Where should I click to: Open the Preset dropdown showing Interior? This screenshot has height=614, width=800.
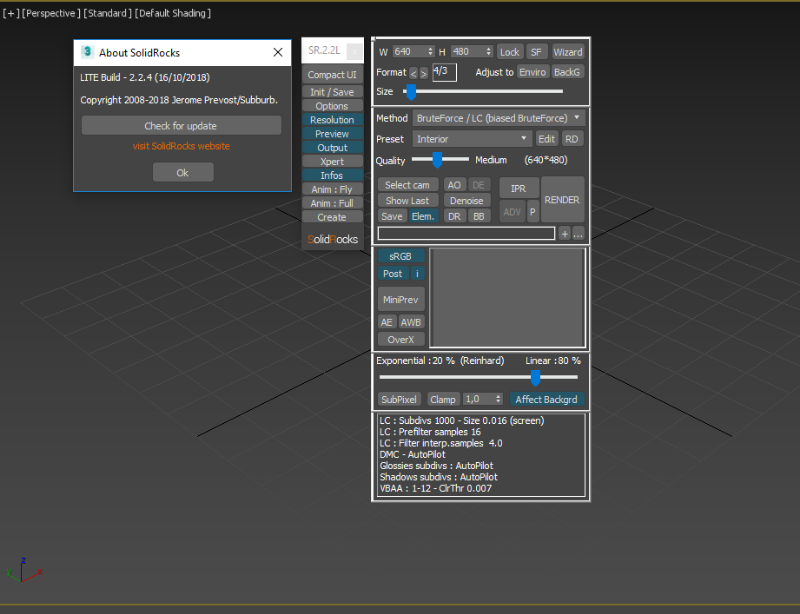point(471,139)
